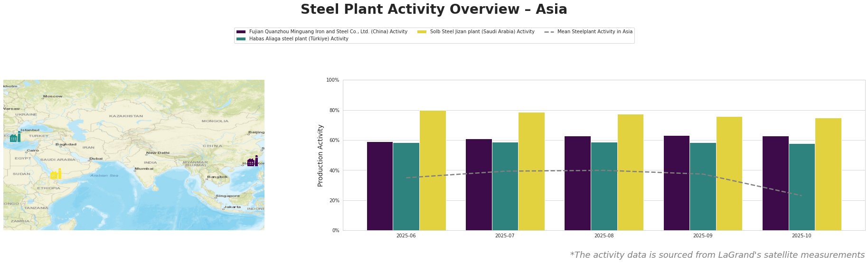Select the purple bar for 2025-07

[479, 185]
